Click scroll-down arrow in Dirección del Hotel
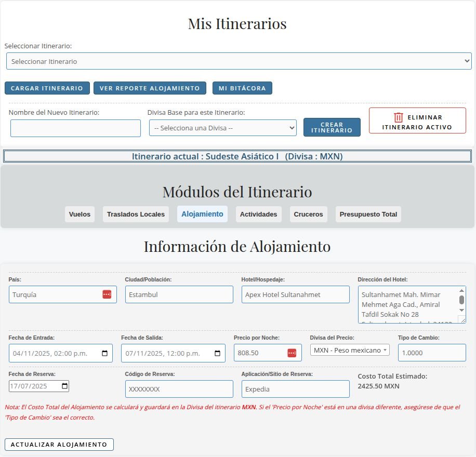This screenshot has height=457, width=476. click(x=461, y=310)
